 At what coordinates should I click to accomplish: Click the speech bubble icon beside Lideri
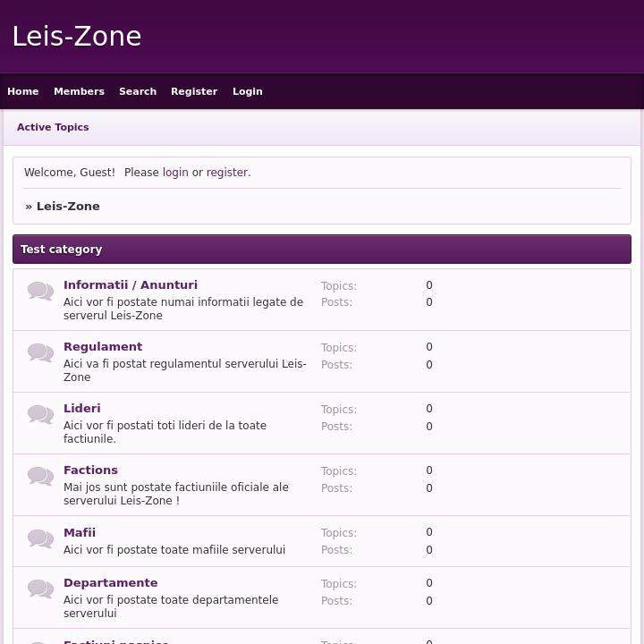[40, 414]
